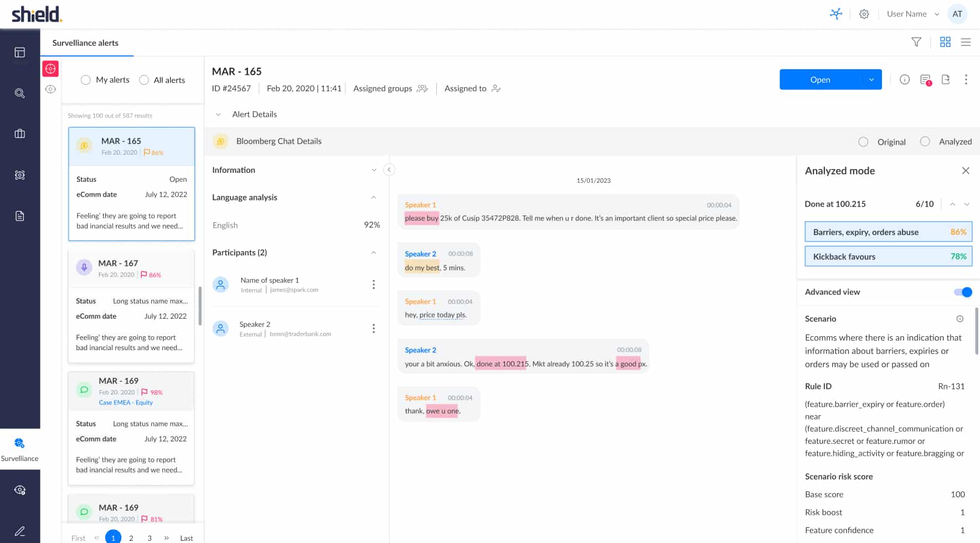
Task: Expand the Information section
Action: click(x=374, y=170)
